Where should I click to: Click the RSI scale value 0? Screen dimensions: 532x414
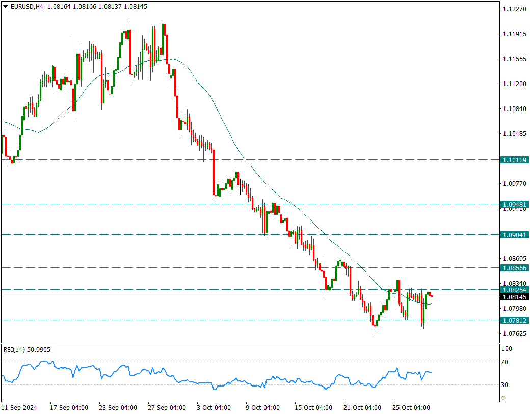503,398
